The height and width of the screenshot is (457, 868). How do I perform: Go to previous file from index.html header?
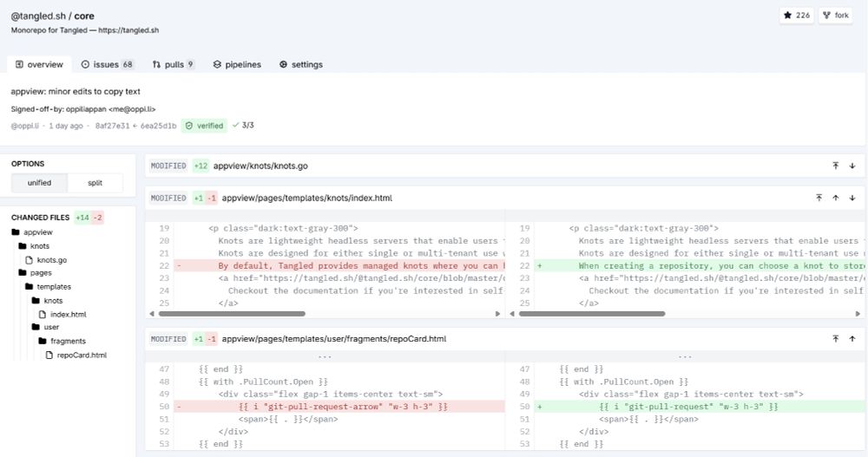836,198
